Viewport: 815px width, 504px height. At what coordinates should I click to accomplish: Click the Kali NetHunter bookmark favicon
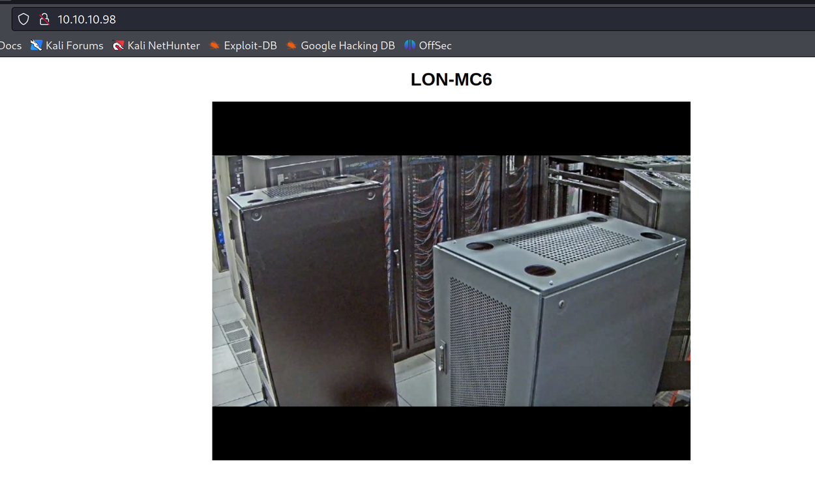118,46
